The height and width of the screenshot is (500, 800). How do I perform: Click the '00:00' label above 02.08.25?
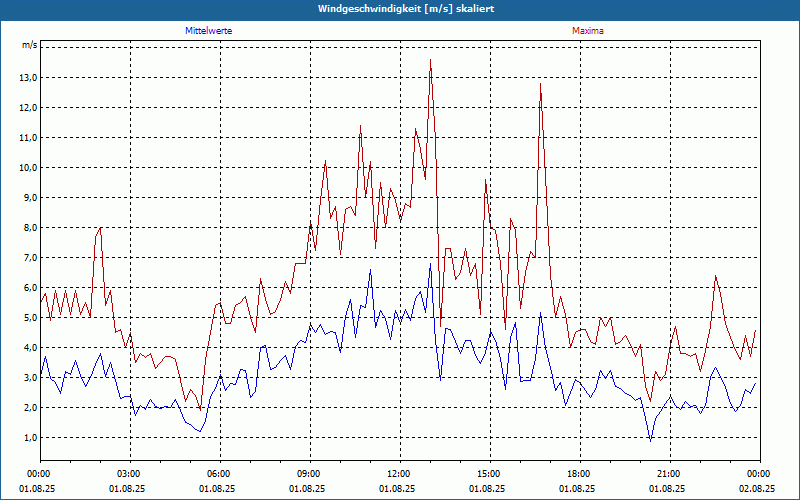coord(760,474)
